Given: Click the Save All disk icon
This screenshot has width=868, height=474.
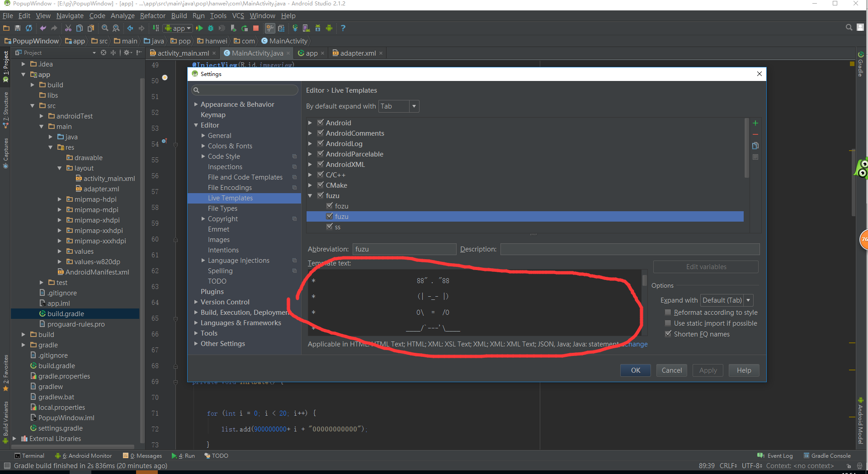Looking at the screenshot, I should [x=18, y=28].
